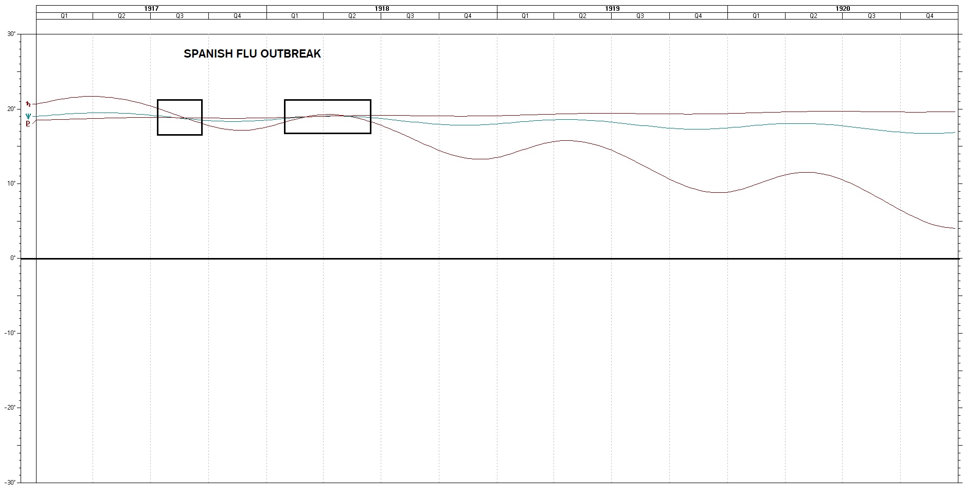The height and width of the screenshot is (497, 980).
Task: Click the SPANISH FLU OUTBREAK title text
Action: (x=252, y=54)
